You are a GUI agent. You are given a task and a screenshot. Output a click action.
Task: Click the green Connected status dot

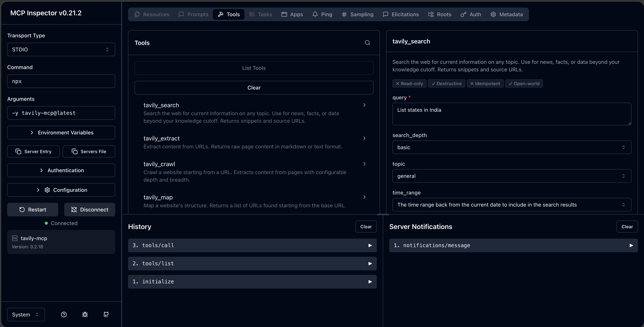point(46,223)
